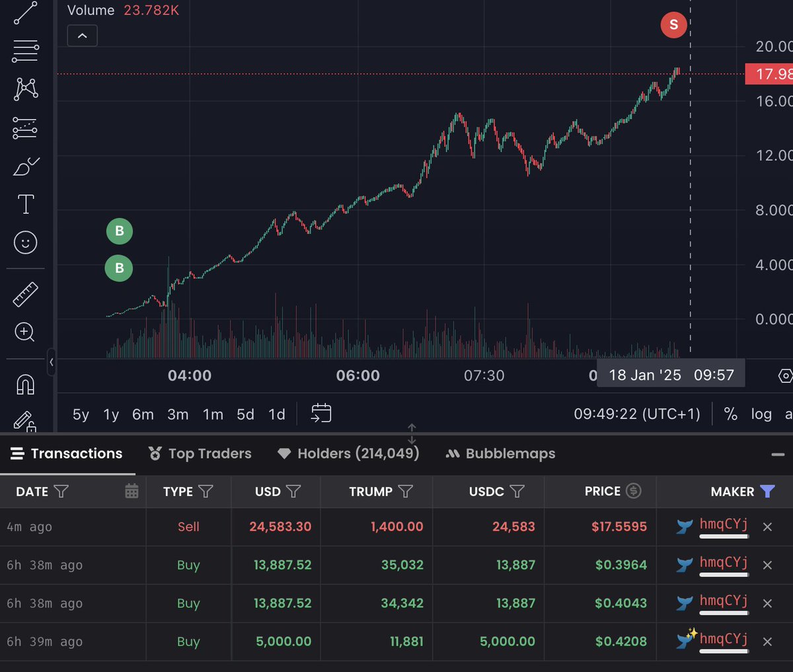
Task: Click sparkle whale icon in $0.4208 row
Action: click(686, 640)
